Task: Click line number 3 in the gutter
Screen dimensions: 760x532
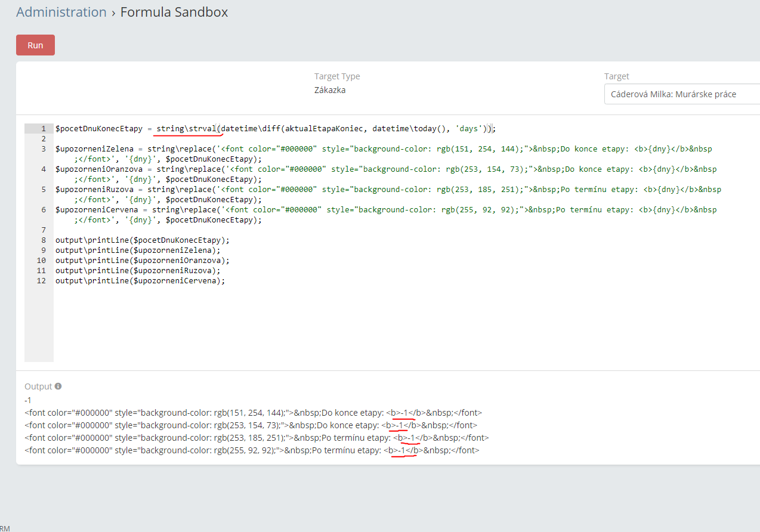Action: 43,149
